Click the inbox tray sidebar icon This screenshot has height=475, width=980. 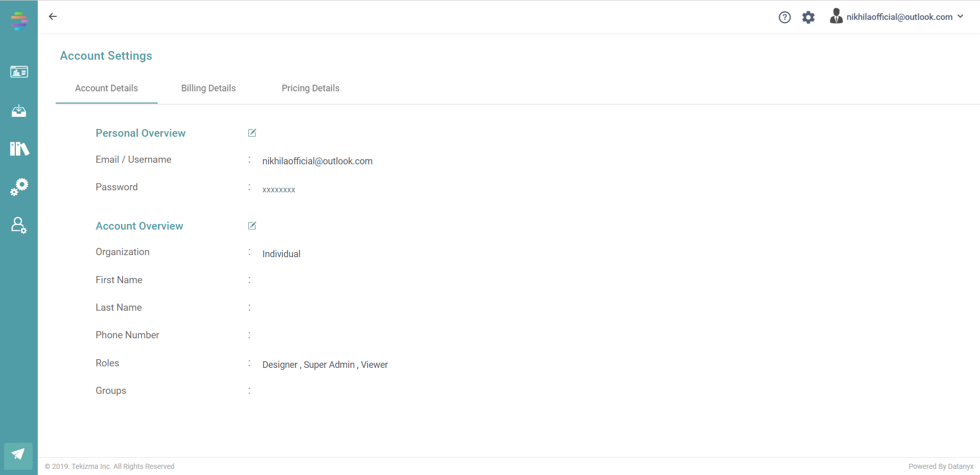pos(19,111)
